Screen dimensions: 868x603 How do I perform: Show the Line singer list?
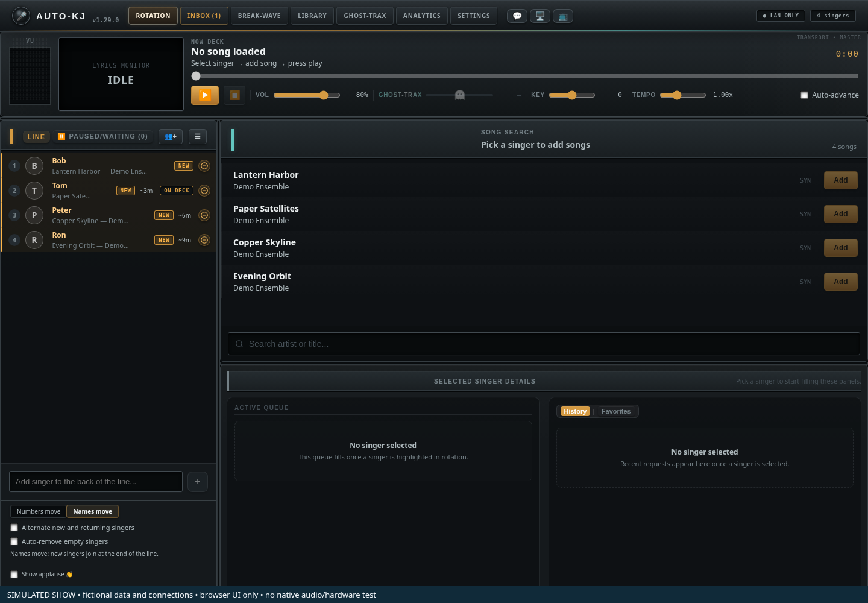click(x=36, y=137)
